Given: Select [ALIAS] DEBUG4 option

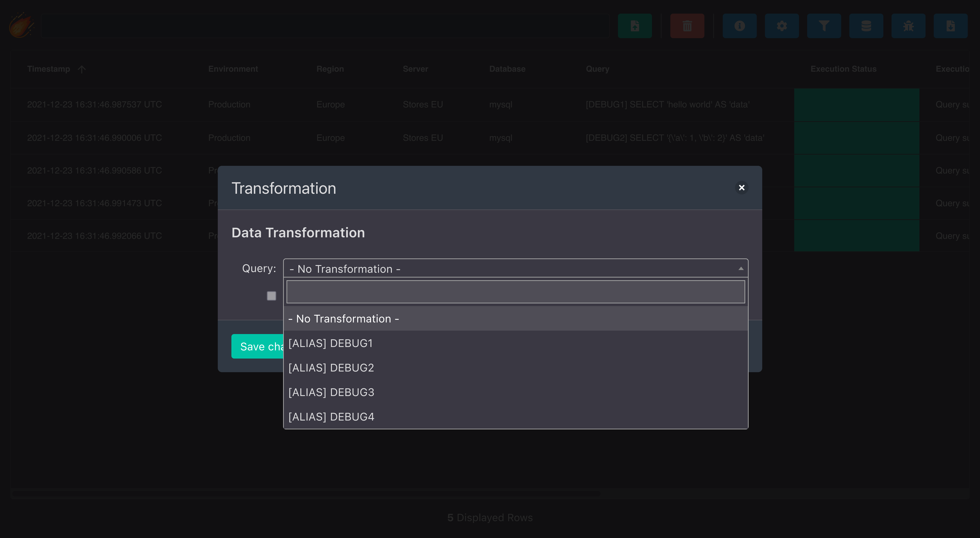Looking at the screenshot, I should [516, 417].
